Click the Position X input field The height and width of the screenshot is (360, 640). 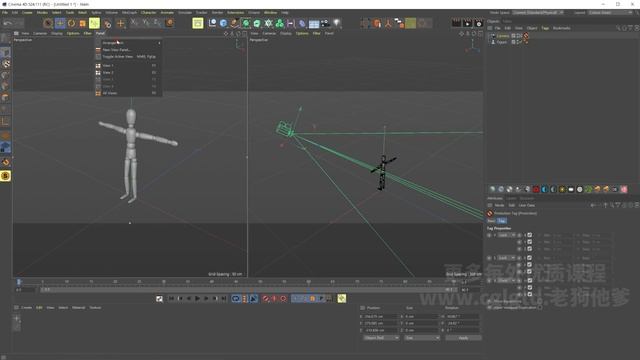(381, 316)
